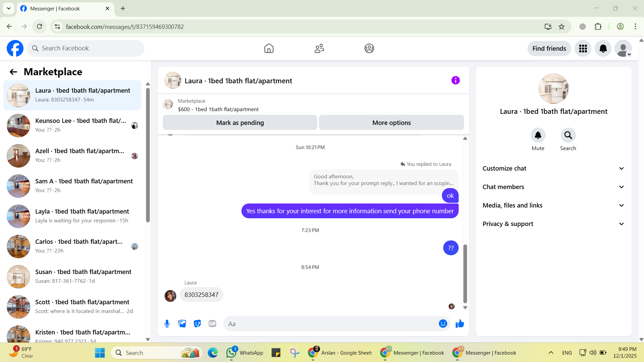
Task: Choose a sticker icon
Action: point(197,324)
